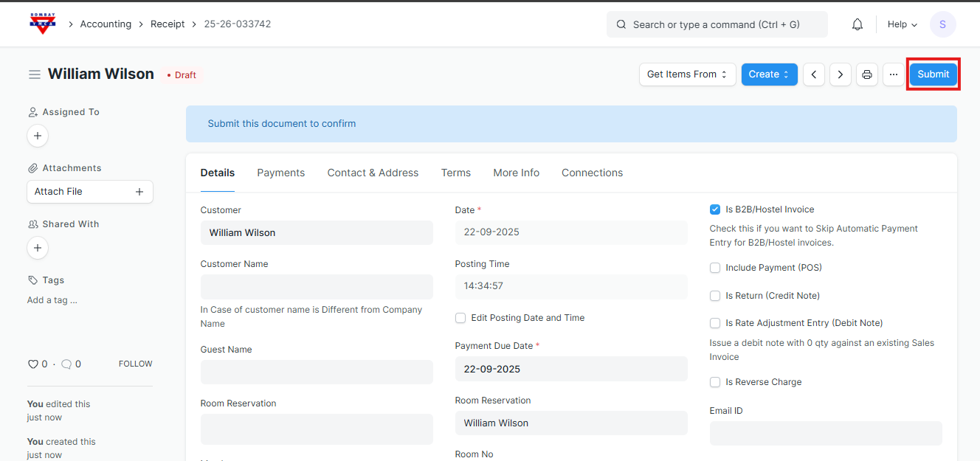Click the Bombay YMCA logo
Screen dimensions: 980x461
pos(42,24)
